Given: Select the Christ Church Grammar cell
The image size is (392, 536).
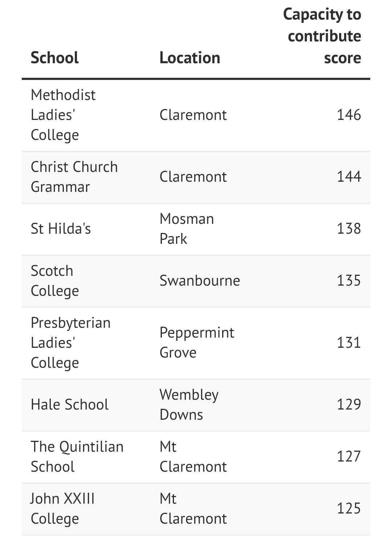Looking at the screenshot, I should click(74, 177).
